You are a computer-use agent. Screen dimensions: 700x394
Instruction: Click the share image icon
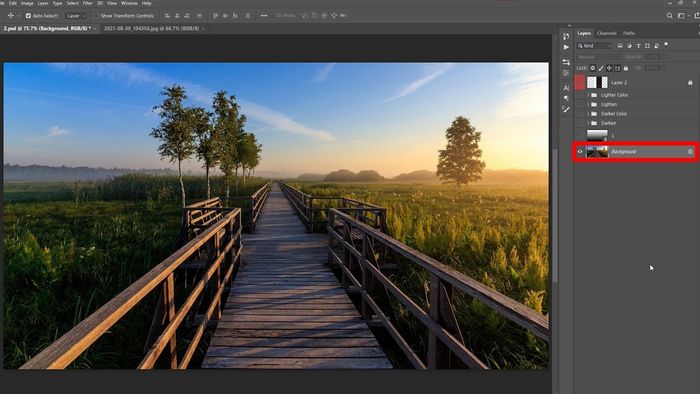coord(696,16)
